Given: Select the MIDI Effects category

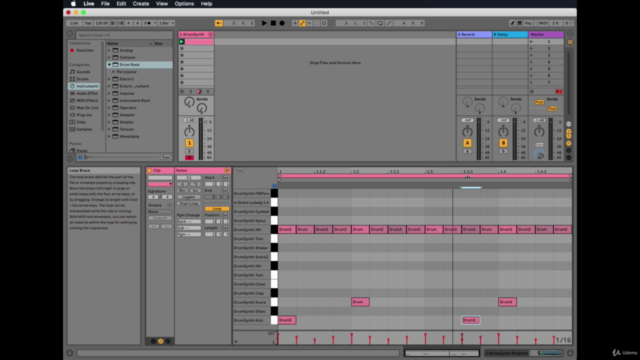Looking at the screenshot, I should [x=84, y=100].
